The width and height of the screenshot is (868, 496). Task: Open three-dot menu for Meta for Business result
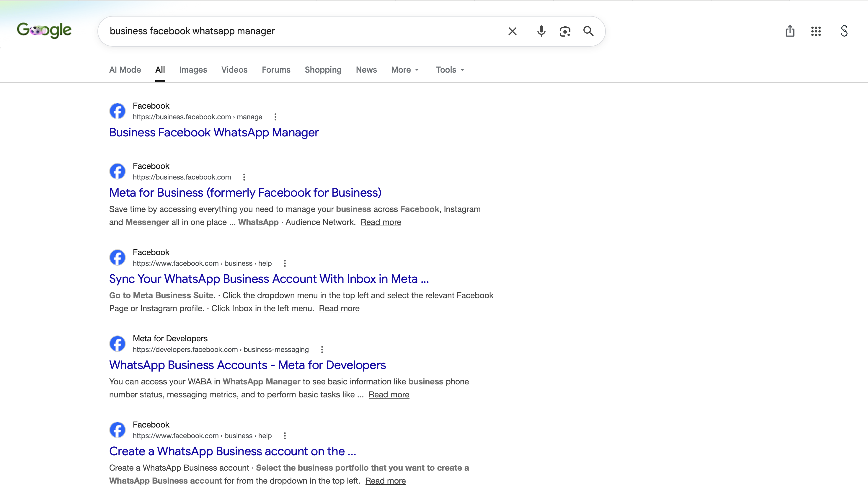pyautogui.click(x=244, y=177)
